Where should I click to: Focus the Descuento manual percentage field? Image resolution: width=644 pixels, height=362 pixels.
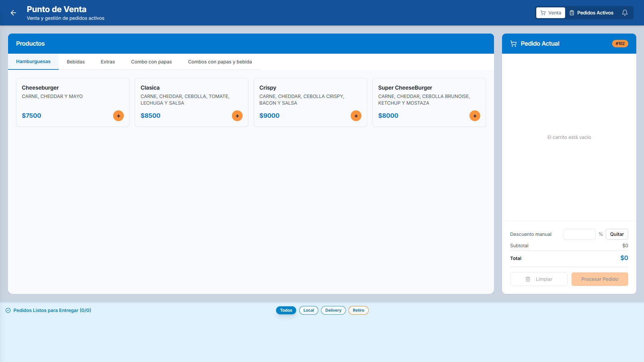click(580, 234)
